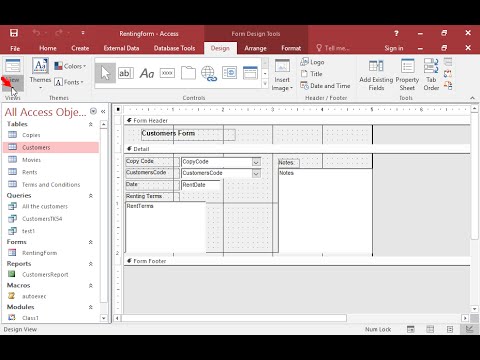480x360 pixels.
Task: Switch to Layout View in status bar
Action: 450,329
